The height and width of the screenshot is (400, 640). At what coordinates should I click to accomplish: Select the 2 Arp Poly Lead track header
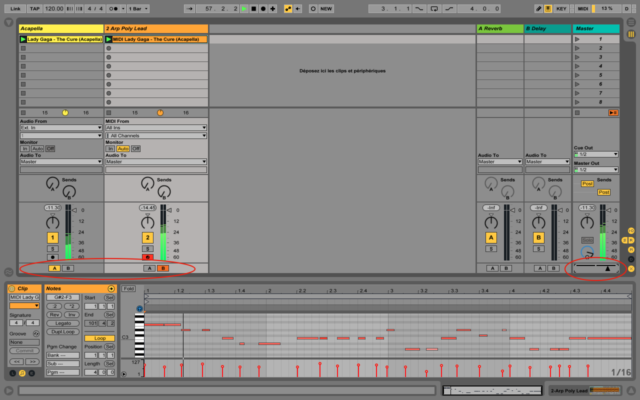(x=156, y=29)
